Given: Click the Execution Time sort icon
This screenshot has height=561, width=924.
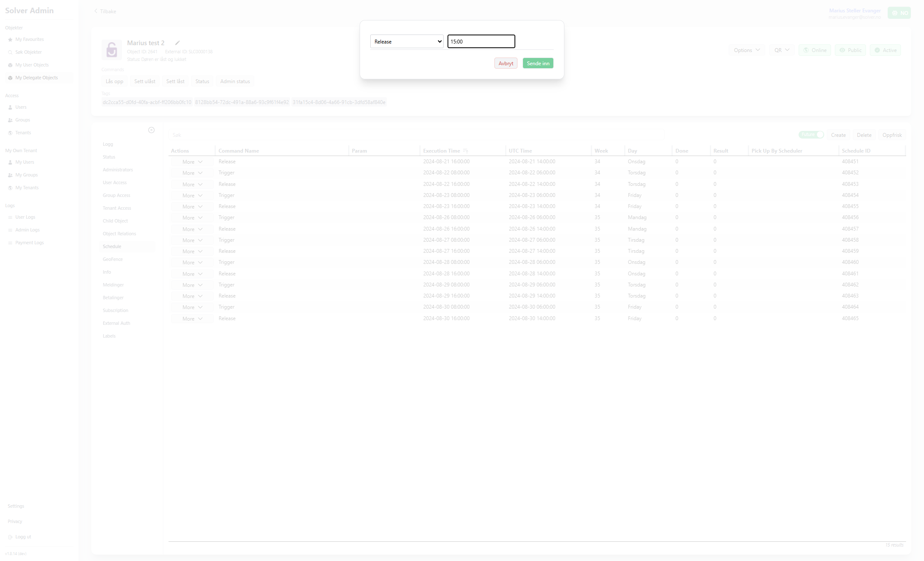Looking at the screenshot, I should pyautogui.click(x=465, y=151).
